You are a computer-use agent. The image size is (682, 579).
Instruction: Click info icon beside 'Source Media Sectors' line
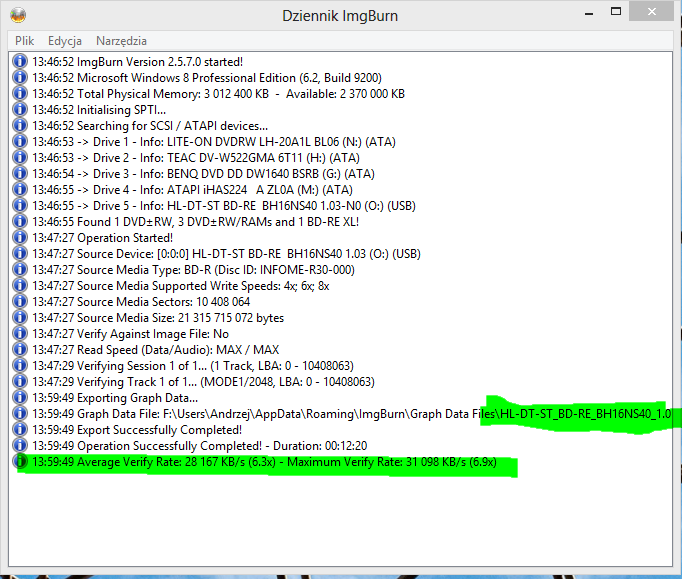click(20, 301)
